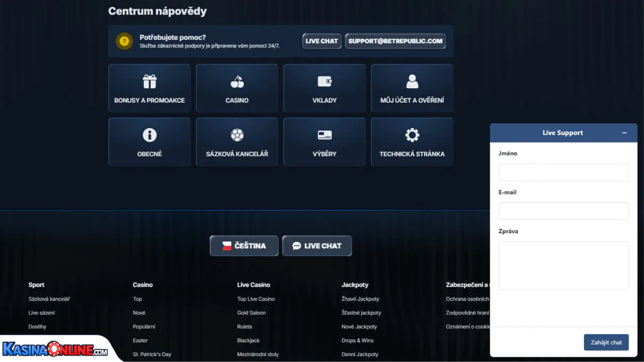644x362 pixels.
Task: Open the Můj účet a ověření person icon
Action: (412, 81)
